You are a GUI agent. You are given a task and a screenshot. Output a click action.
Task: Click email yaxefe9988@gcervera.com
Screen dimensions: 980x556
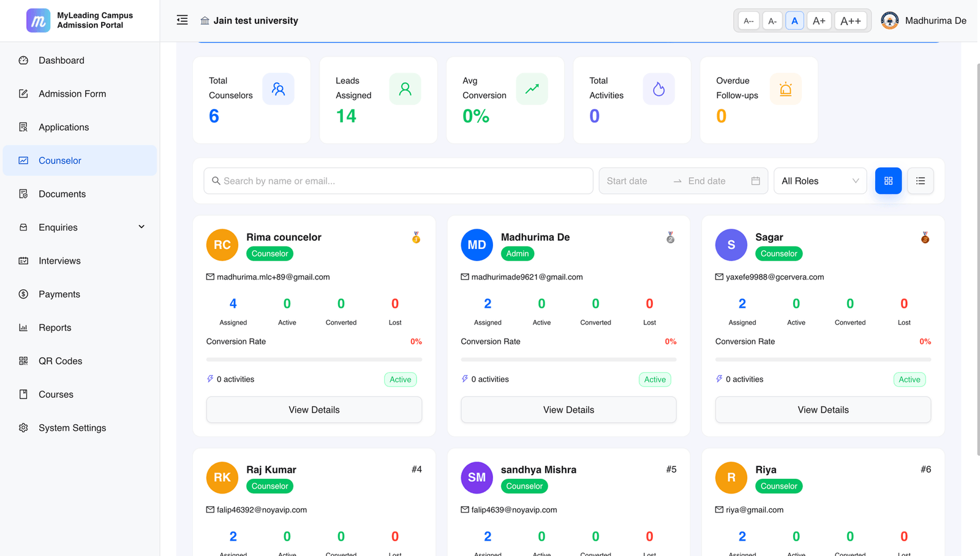click(775, 277)
